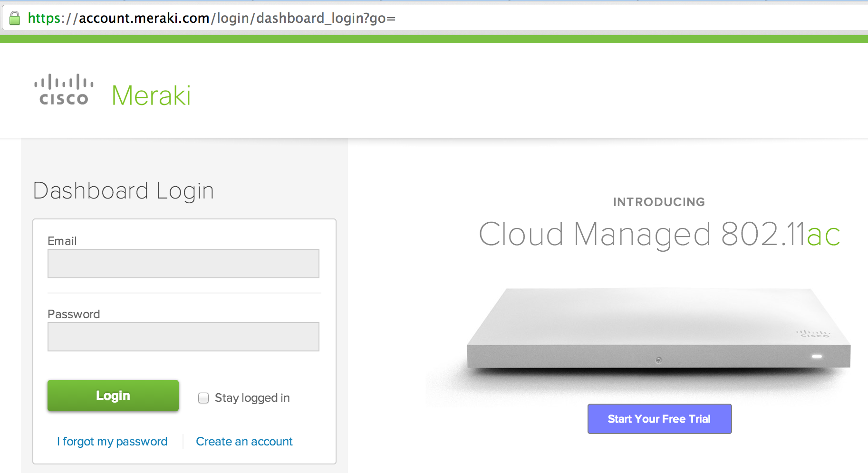
Task: Click the "Stay logged in" label text
Action: (252, 398)
